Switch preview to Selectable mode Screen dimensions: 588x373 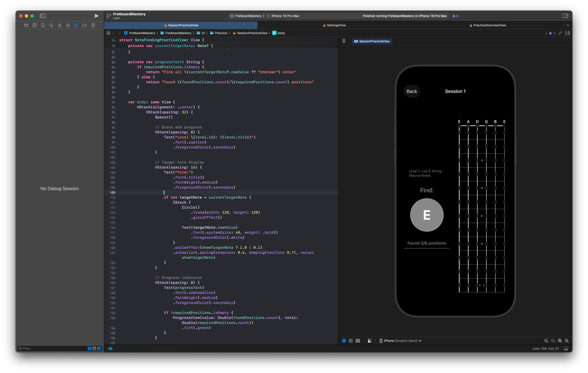point(351,341)
